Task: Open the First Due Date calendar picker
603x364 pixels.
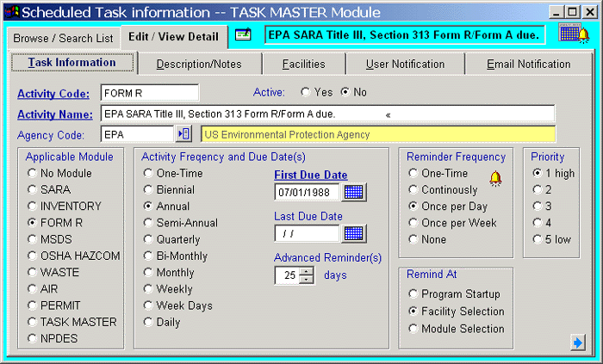Action: pos(354,192)
